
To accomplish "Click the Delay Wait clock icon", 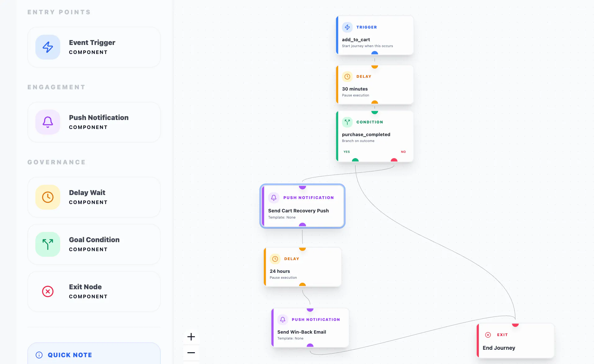I will coord(47,197).
